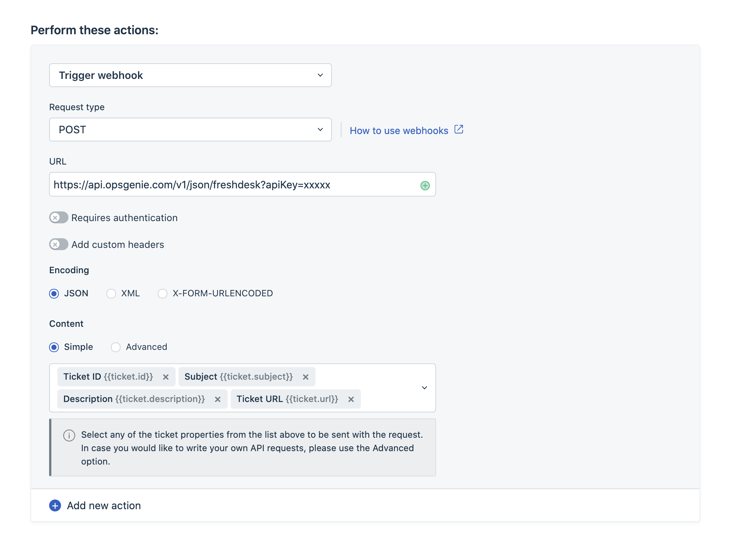Click the Ticket URL {{ticket.url}} tag
The width and height of the screenshot is (756, 536).
pos(295,399)
